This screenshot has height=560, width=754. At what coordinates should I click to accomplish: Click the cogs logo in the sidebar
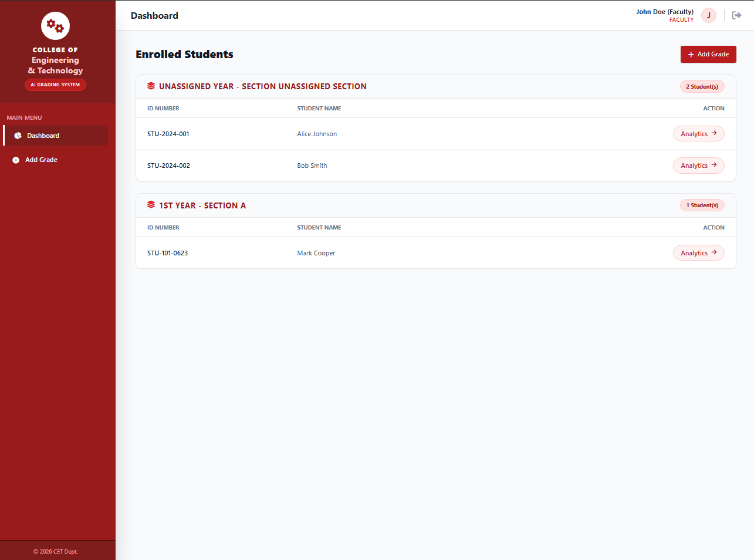click(55, 26)
